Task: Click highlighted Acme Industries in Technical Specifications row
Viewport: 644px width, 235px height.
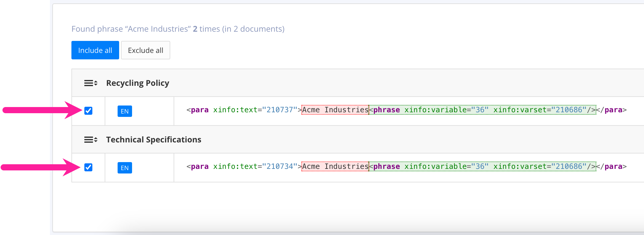Action: click(x=335, y=166)
